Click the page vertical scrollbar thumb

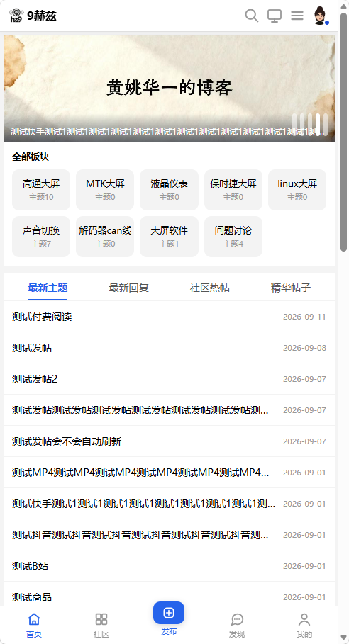pyautogui.click(x=343, y=132)
